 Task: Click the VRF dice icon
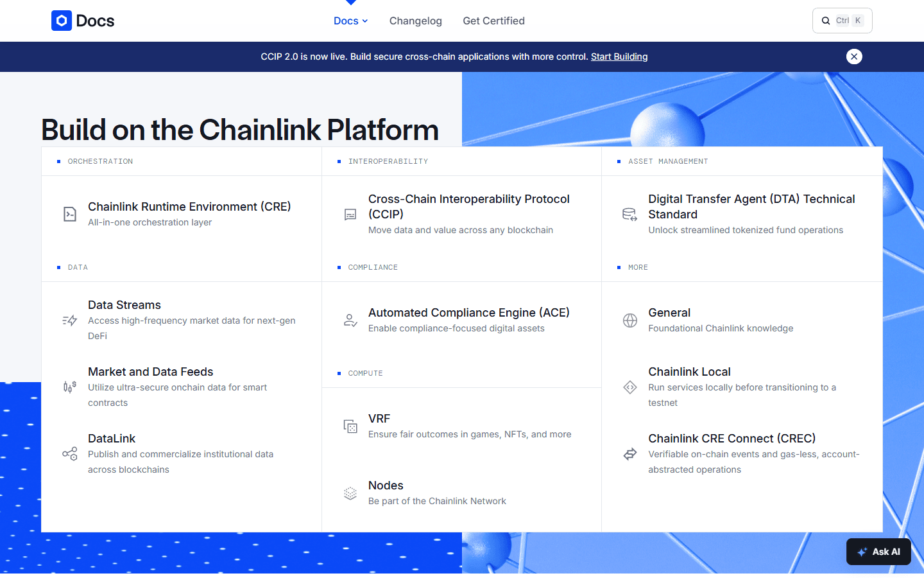click(350, 426)
